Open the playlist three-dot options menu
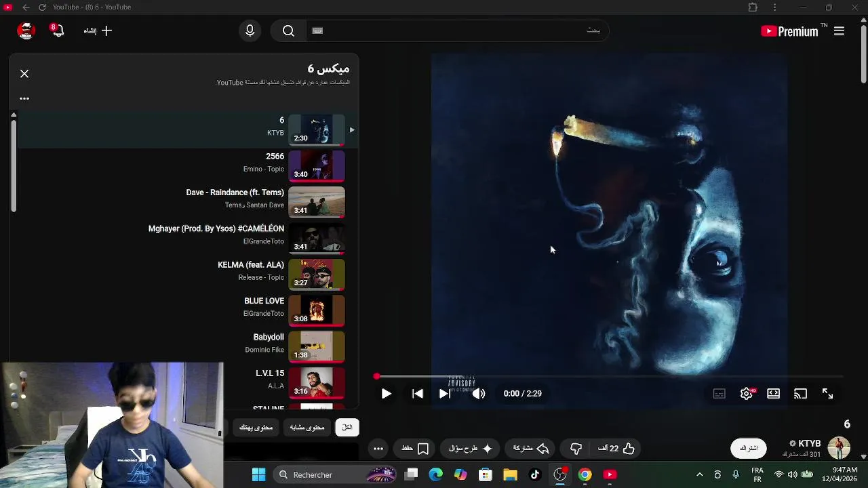Viewport: 868px width, 488px height. [x=24, y=98]
